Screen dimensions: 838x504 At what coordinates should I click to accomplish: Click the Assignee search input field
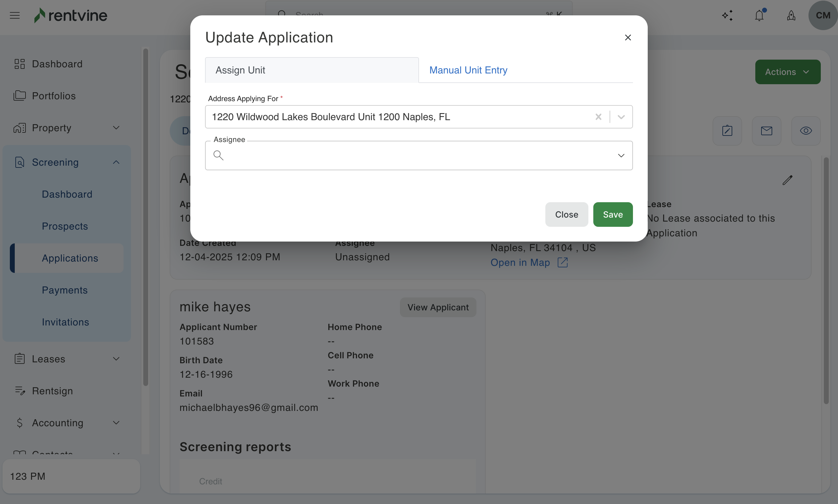pos(418,156)
